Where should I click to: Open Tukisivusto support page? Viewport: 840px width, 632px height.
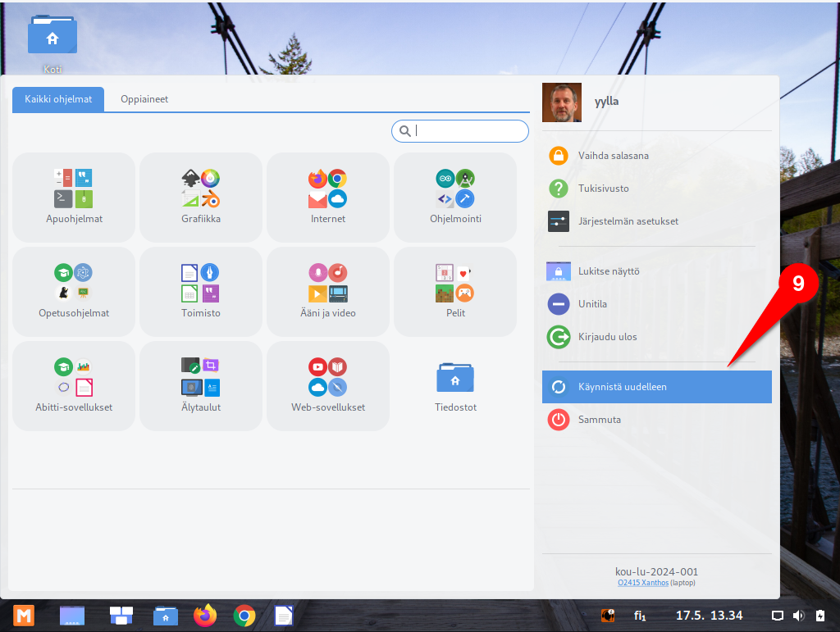tap(657, 189)
